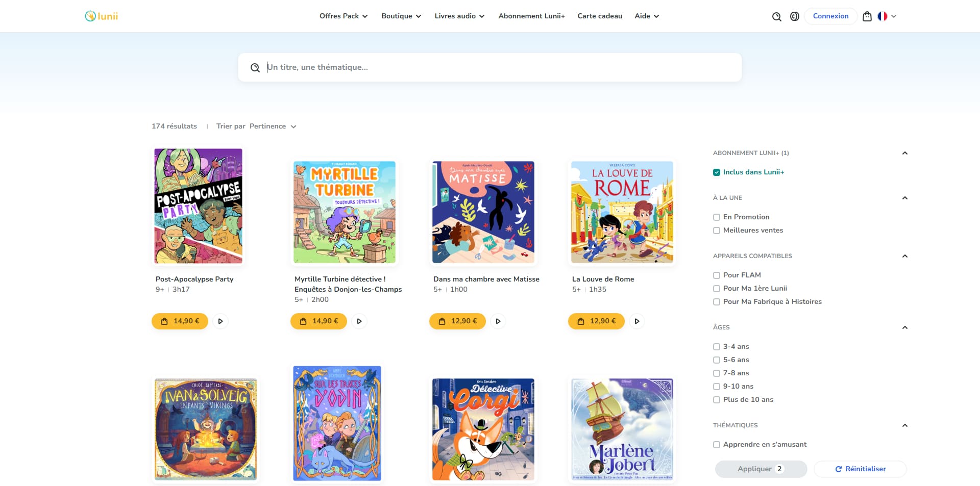Open the Offres Pack menu
The width and height of the screenshot is (980, 486).
click(x=344, y=16)
